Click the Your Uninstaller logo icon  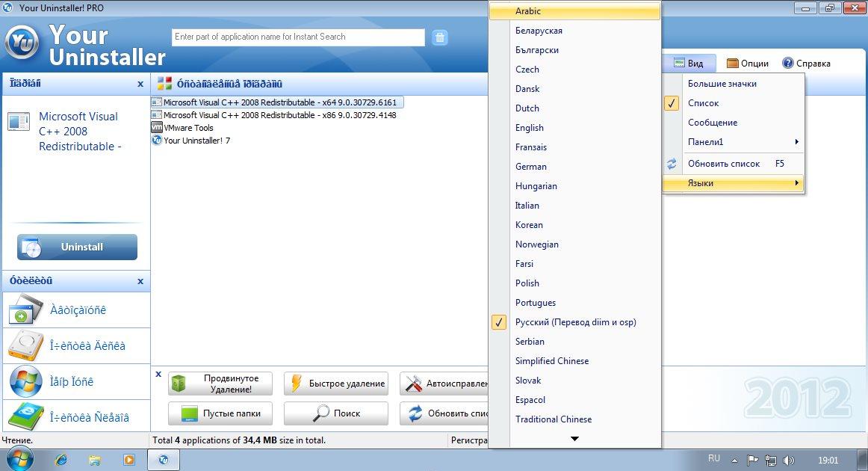pyautogui.click(x=22, y=42)
